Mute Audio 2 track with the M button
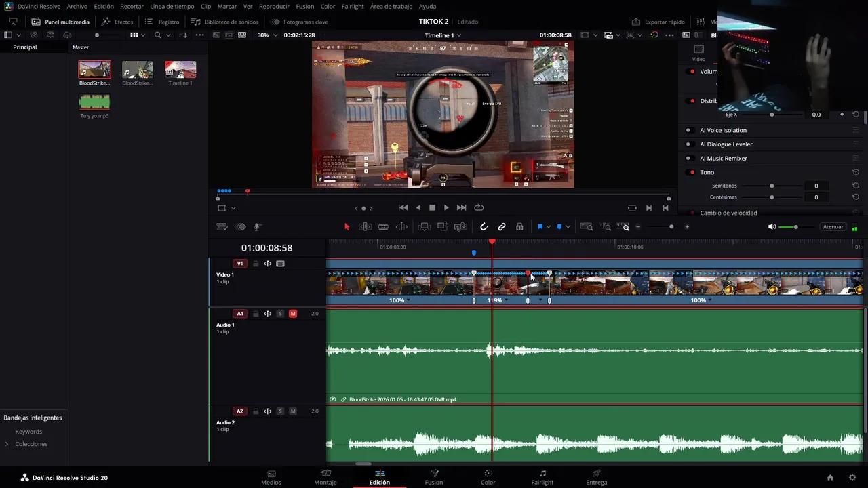Viewport: 868px width, 488px height. tap(293, 411)
